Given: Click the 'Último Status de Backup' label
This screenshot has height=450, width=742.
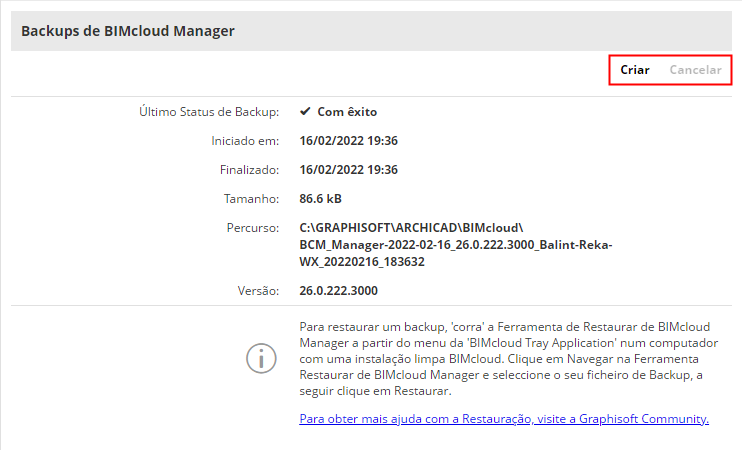Looking at the screenshot, I should pyautogui.click(x=209, y=112).
